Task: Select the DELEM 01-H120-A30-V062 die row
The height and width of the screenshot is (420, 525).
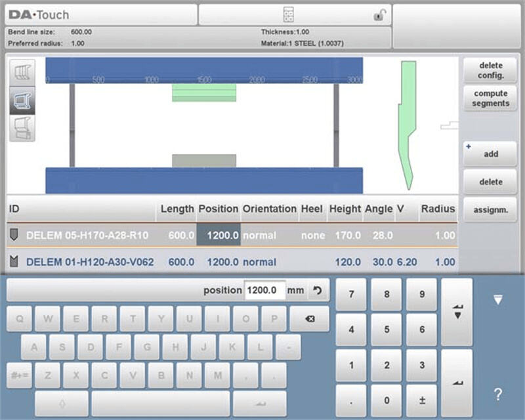Action: click(x=90, y=262)
